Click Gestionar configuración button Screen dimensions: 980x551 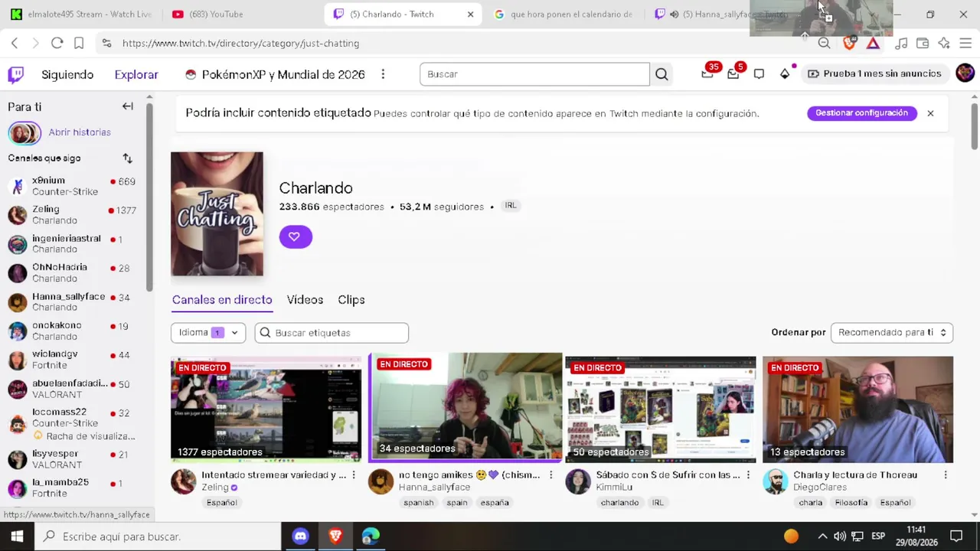tap(861, 113)
